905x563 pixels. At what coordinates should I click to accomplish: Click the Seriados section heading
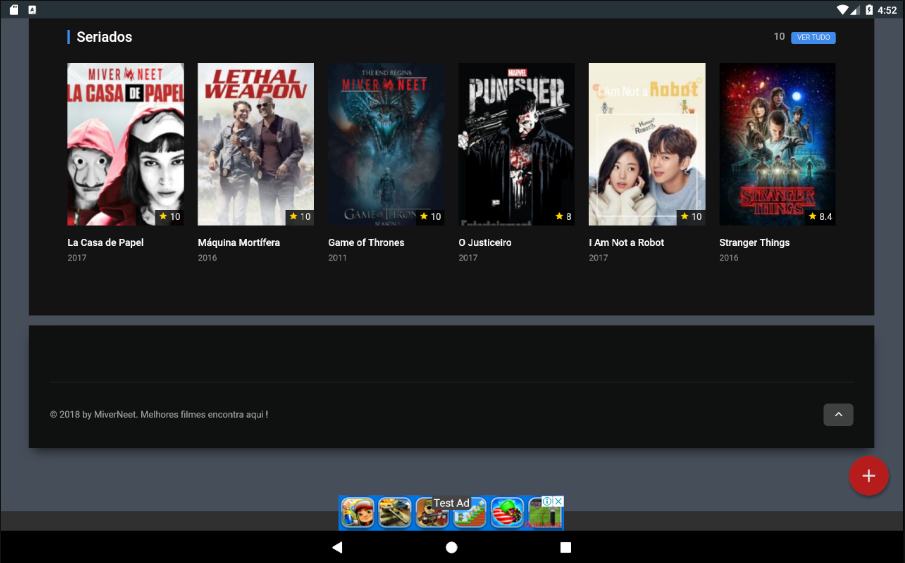coord(104,37)
